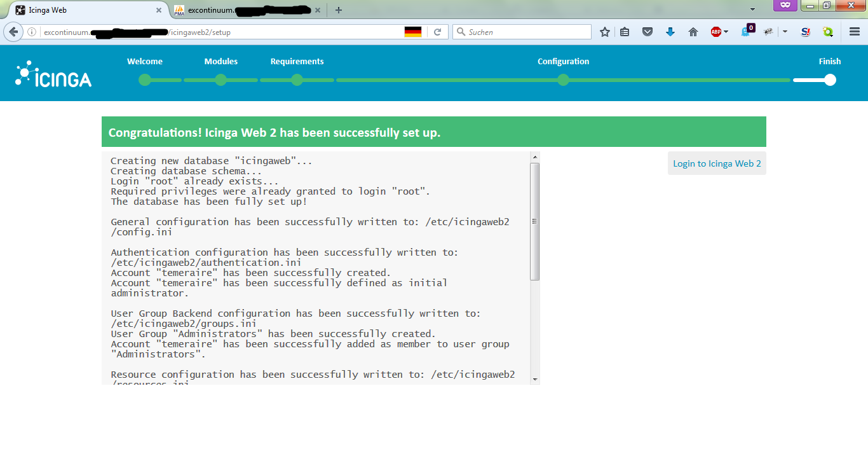The image size is (868, 463).
Task: Go back with the browser back arrow
Action: point(13,32)
